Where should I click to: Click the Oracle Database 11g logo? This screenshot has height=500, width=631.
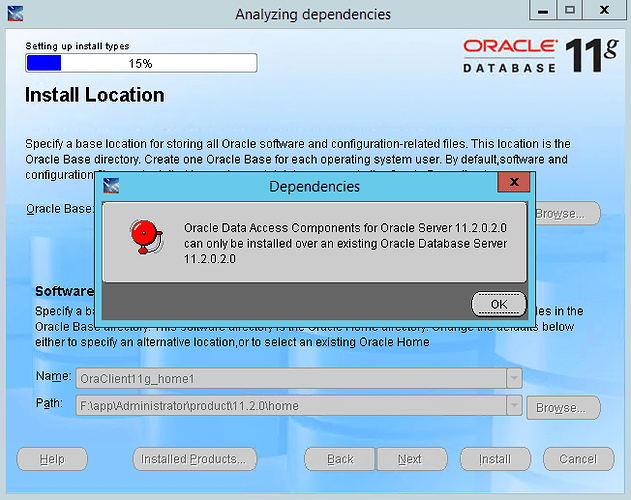(x=540, y=56)
